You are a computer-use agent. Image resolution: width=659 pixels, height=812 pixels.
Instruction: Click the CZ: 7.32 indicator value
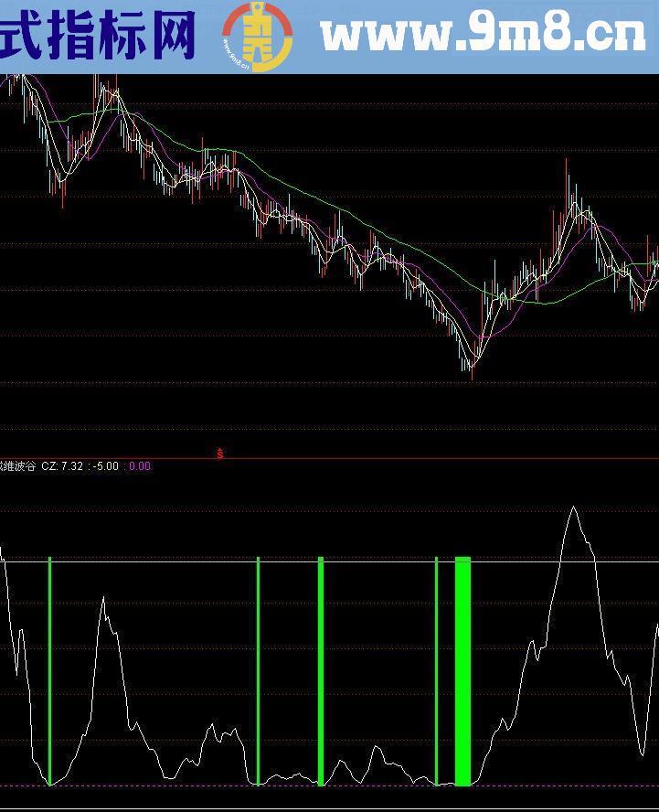tap(62, 466)
